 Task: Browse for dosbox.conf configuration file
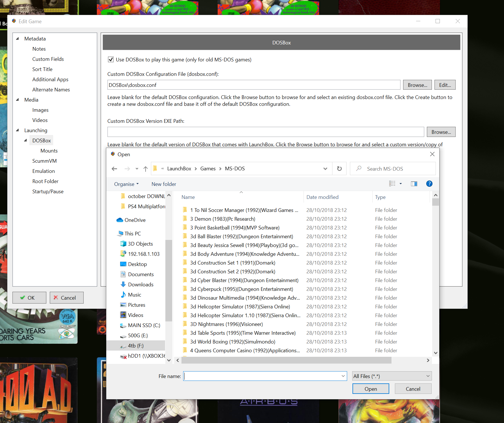(x=417, y=85)
